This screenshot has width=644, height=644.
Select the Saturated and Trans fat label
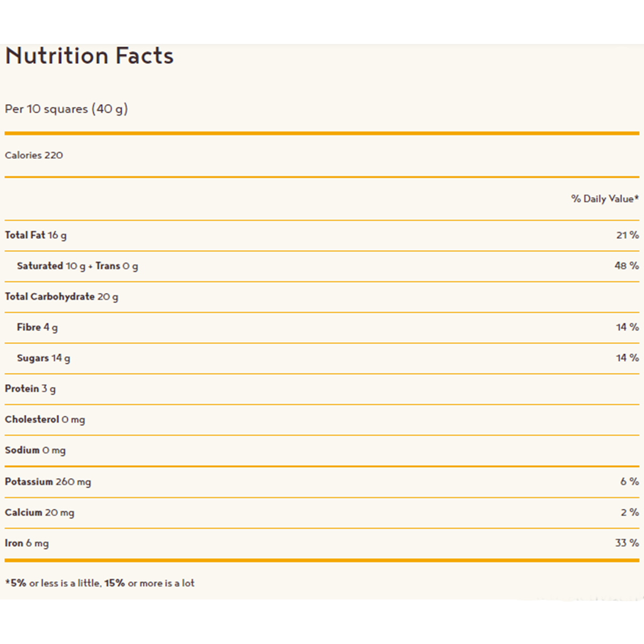pyautogui.click(x=77, y=266)
